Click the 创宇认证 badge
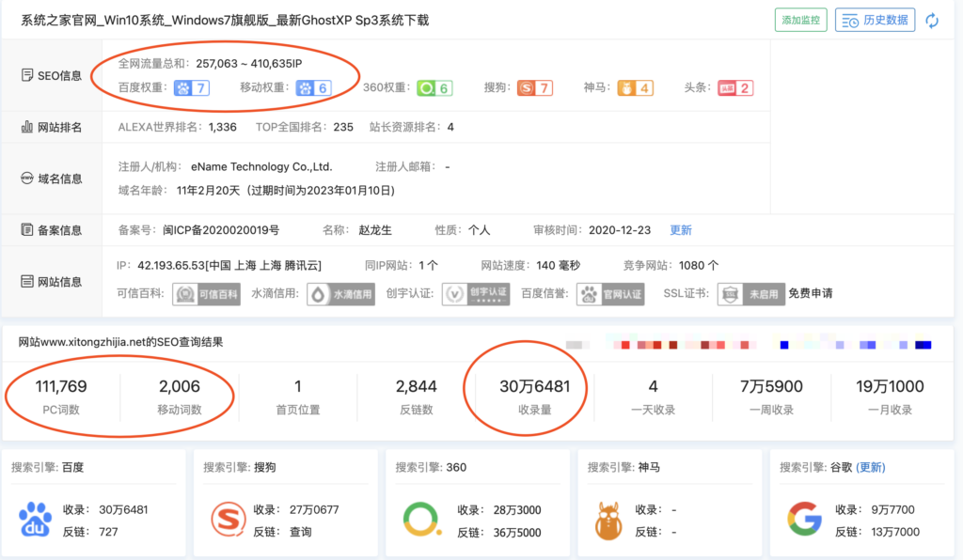The width and height of the screenshot is (963, 560). tap(475, 294)
